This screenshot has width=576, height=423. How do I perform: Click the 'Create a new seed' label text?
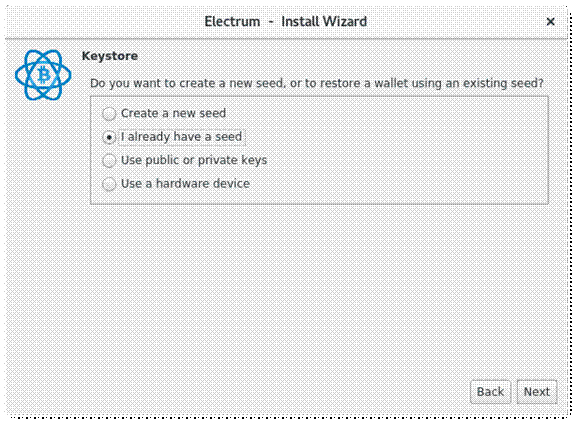(x=173, y=113)
